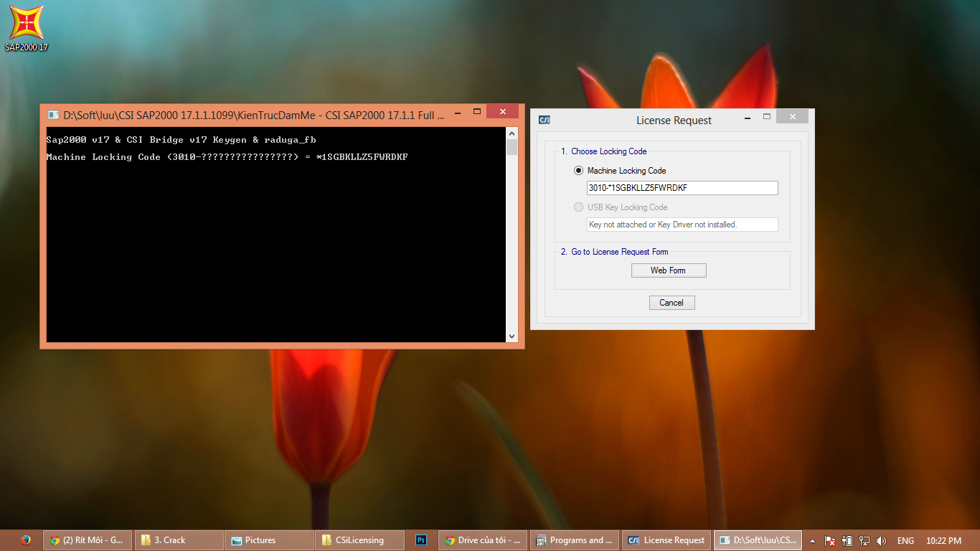This screenshot has height=551, width=980.
Task: Click the console scrollbar down arrow
Action: (512, 336)
